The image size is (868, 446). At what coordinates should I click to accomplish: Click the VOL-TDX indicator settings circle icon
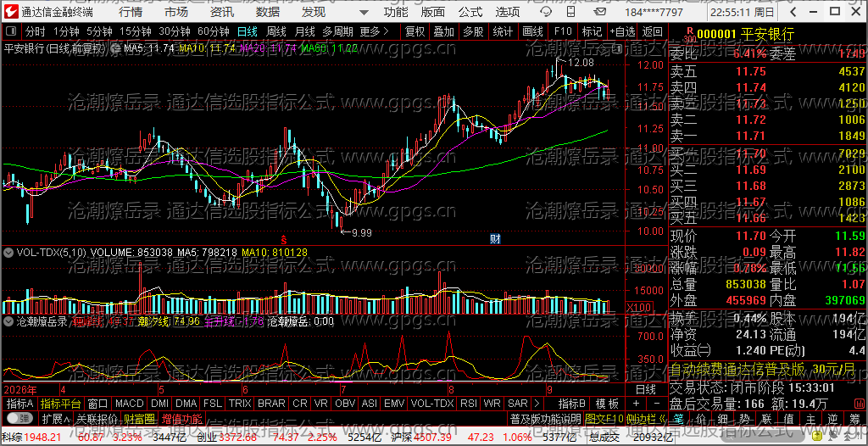pos(8,253)
